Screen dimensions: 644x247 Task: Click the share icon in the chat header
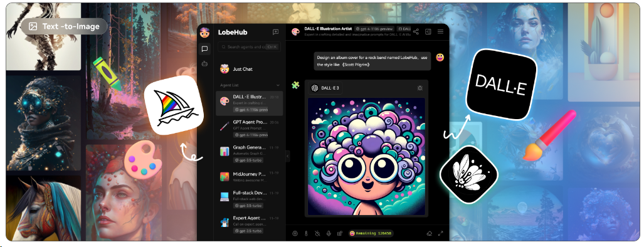416,31
